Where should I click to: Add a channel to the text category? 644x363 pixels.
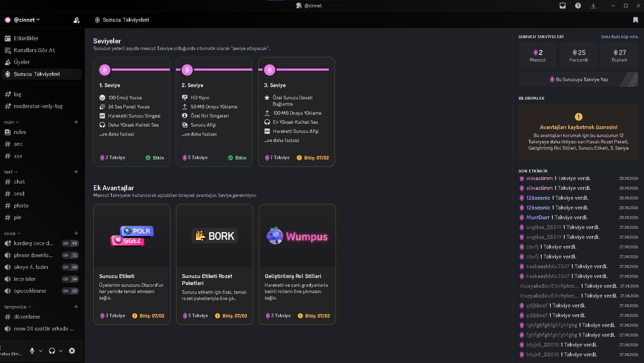pyautogui.click(x=76, y=172)
